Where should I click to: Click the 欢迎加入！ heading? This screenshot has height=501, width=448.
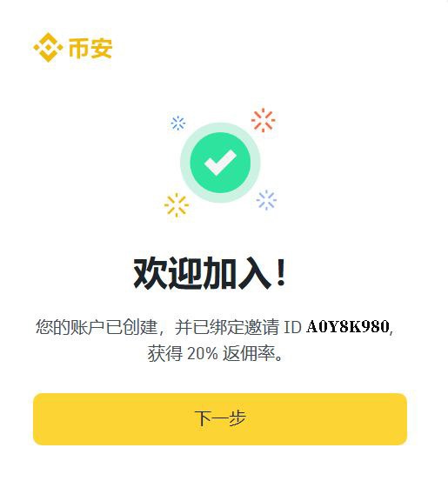(210, 273)
